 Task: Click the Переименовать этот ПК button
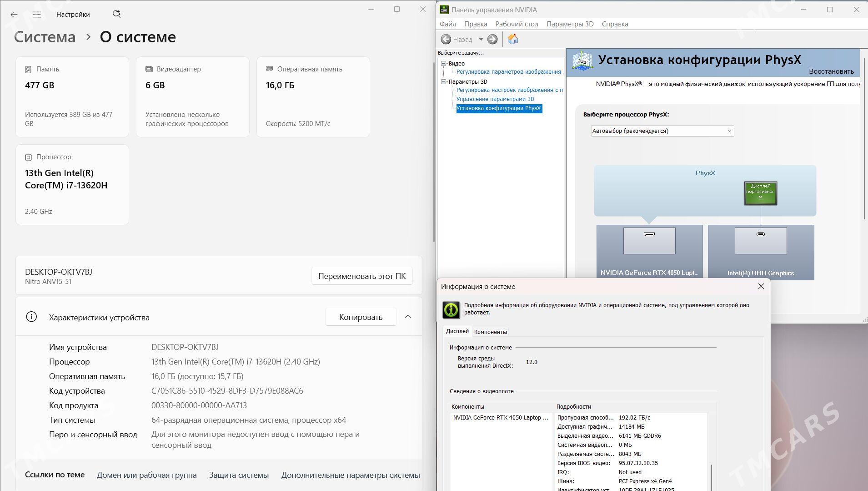pos(362,275)
